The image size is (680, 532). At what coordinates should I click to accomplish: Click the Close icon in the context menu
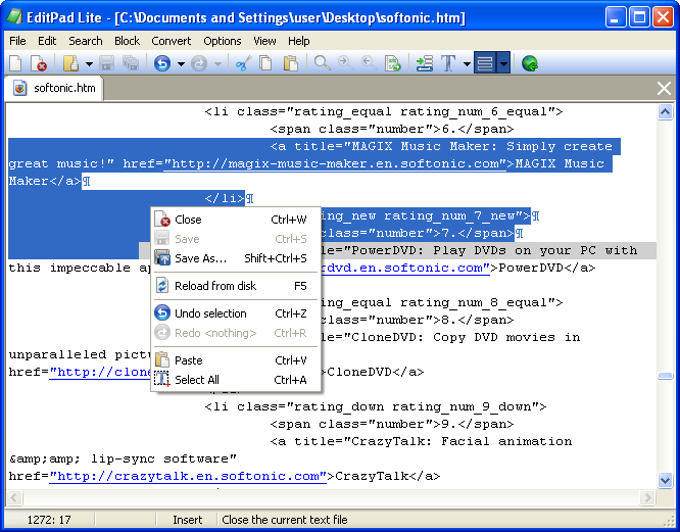(162, 219)
